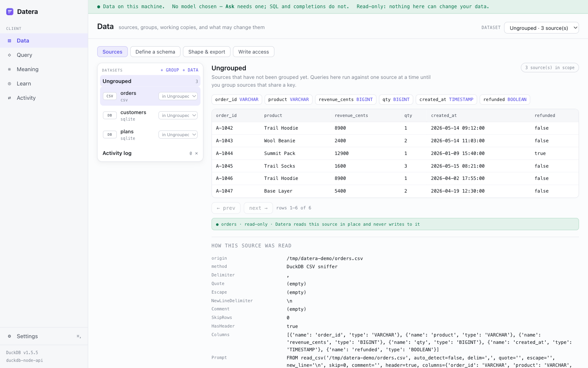
Task: Click the Datera logo icon
Action: pos(10,12)
